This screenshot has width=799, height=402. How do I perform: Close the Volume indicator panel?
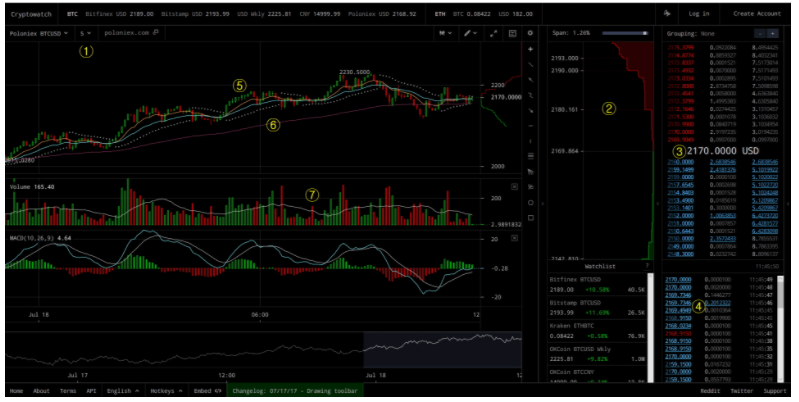tap(514, 187)
